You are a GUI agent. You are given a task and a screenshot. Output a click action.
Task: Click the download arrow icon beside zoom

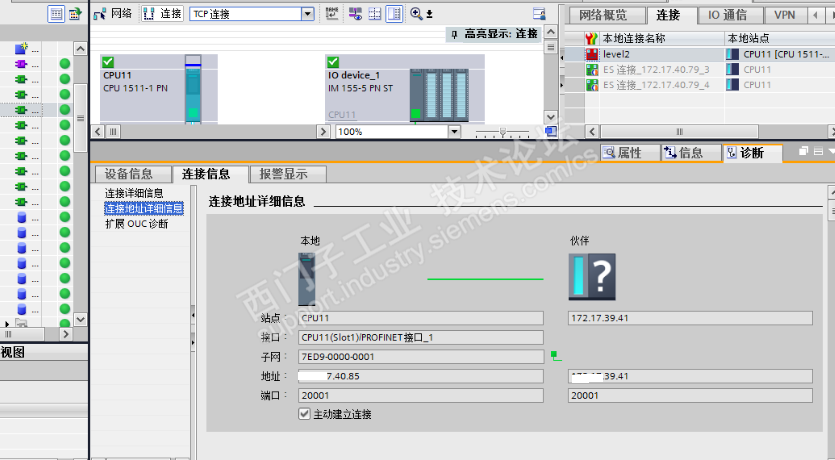click(429, 14)
